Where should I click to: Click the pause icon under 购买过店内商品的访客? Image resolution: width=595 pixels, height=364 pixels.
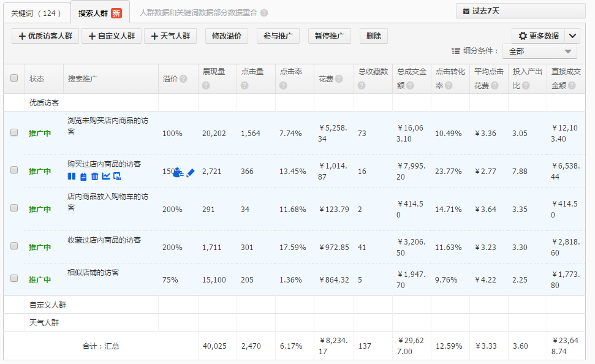[72, 176]
